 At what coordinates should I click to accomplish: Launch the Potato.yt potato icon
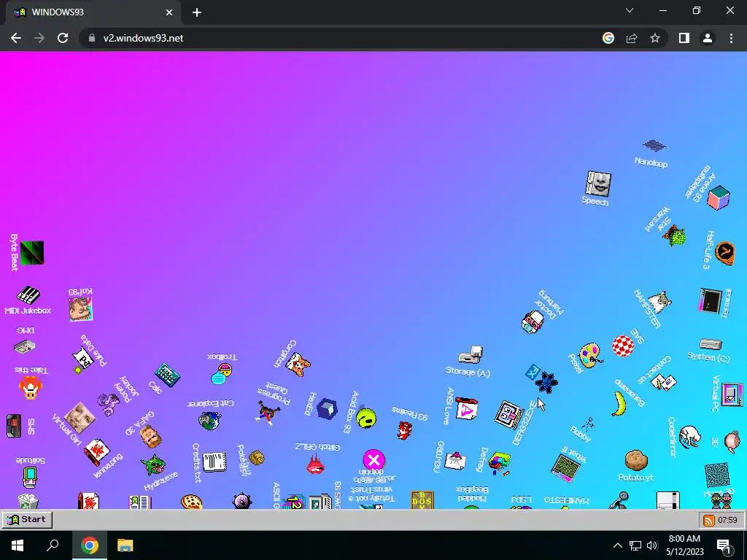[x=636, y=460]
